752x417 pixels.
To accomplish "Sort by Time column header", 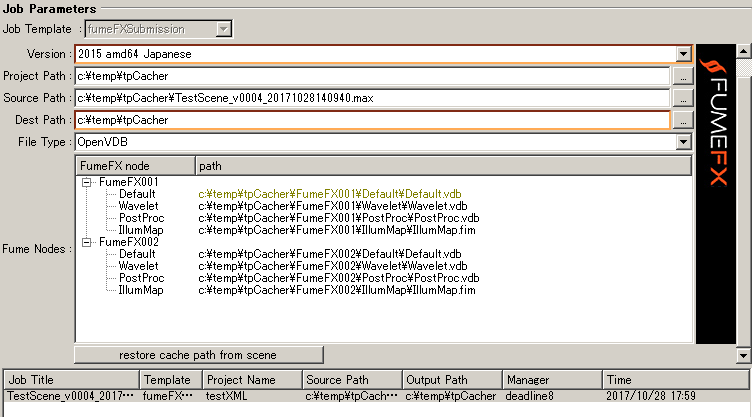I will 676,380.
